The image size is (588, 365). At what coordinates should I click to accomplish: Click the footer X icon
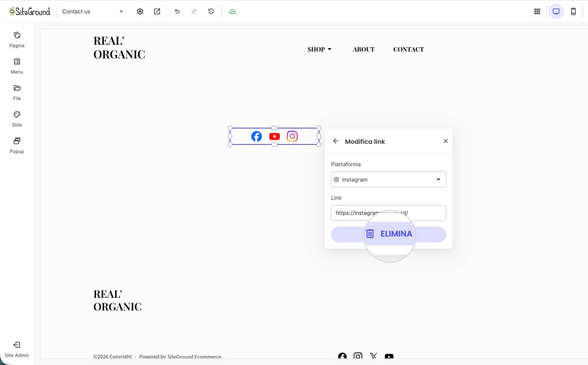coord(374,356)
